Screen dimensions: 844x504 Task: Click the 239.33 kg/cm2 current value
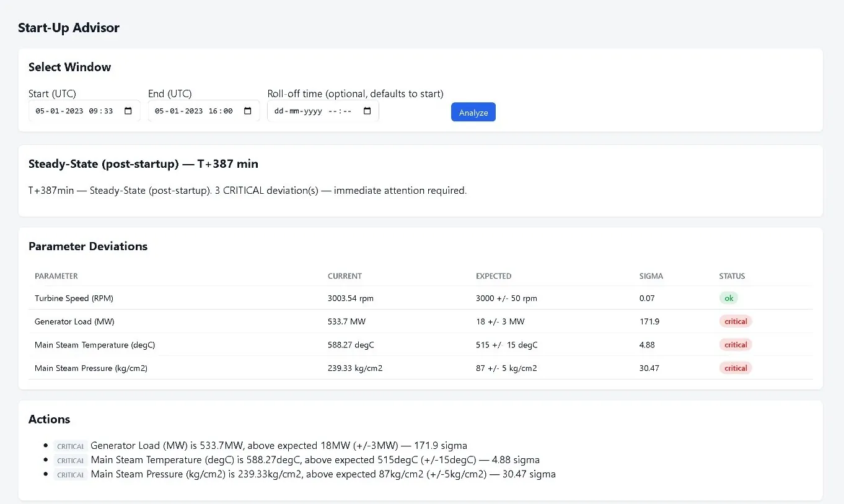[355, 368]
